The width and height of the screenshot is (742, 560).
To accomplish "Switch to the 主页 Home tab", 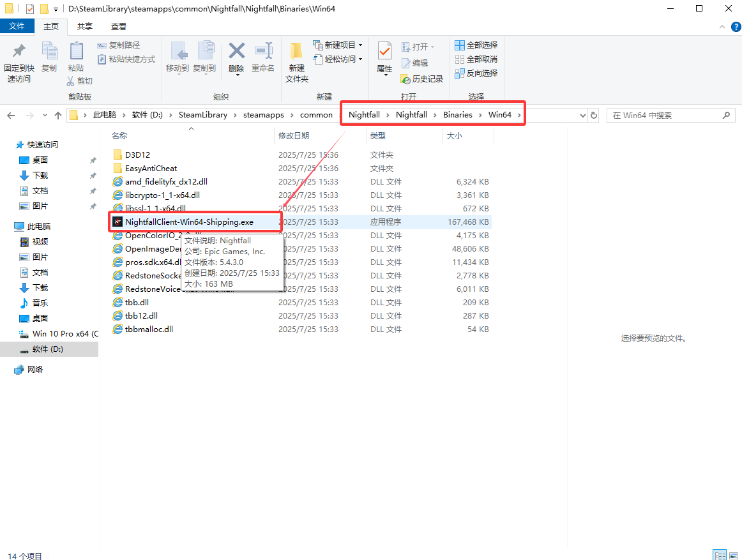I will coord(51,27).
